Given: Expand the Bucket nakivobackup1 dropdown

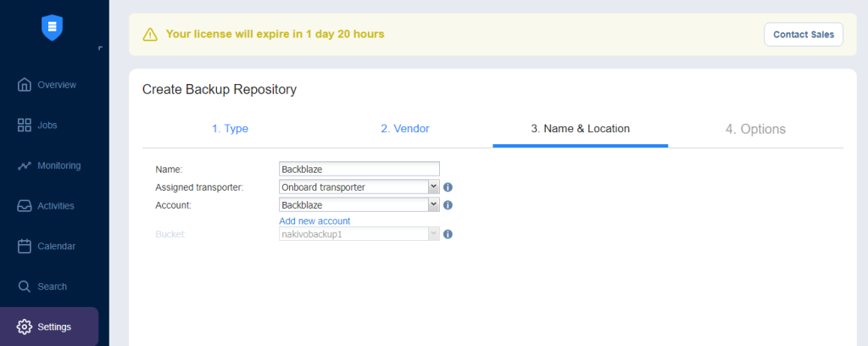Looking at the screenshot, I should [x=359, y=234].
